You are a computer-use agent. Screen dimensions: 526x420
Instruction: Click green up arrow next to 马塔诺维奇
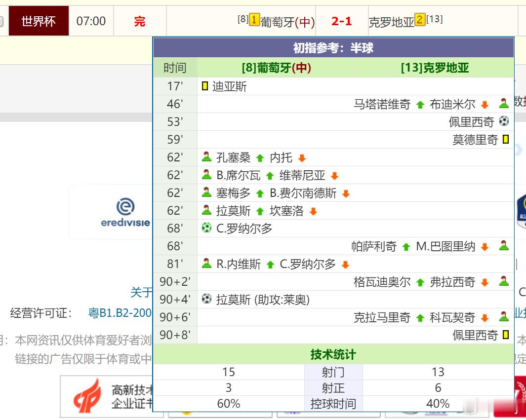click(420, 105)
